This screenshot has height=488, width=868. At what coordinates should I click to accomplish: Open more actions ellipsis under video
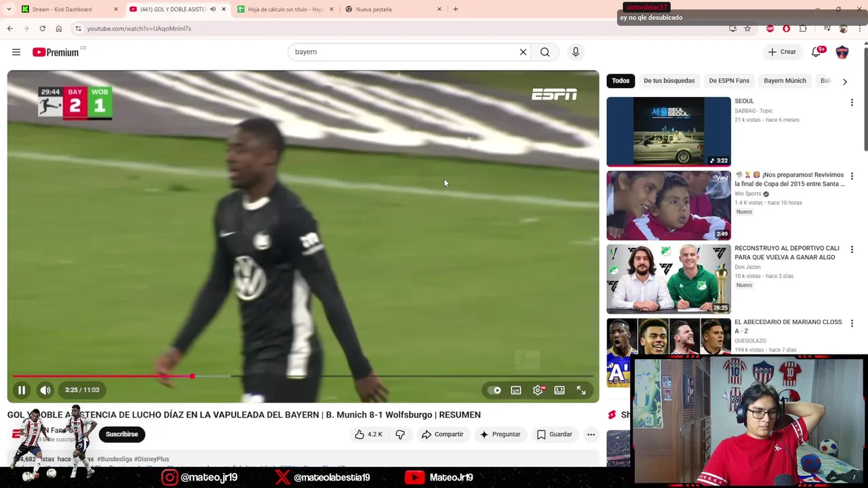[591, 434]
